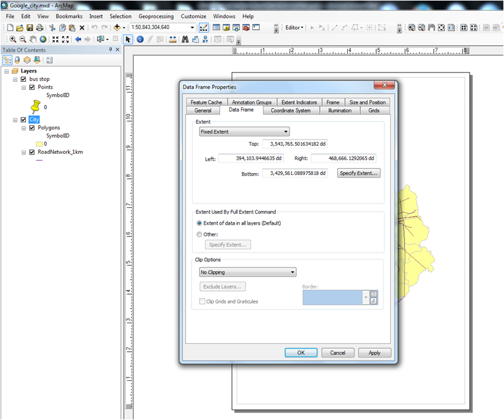Click the Specify Extent button
Image resolution: width=504 pixels, height=420 pixels.
point(358,173)
